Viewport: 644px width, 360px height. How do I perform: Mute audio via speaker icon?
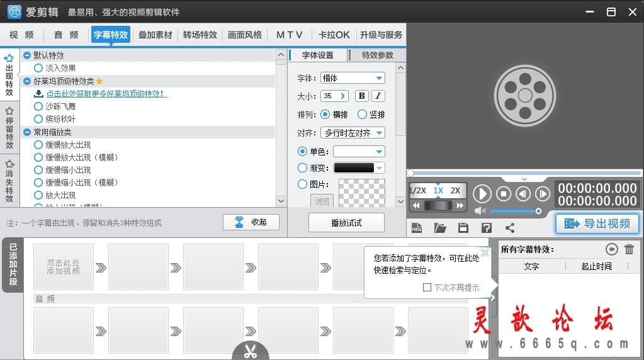click(x=479, y=211)
